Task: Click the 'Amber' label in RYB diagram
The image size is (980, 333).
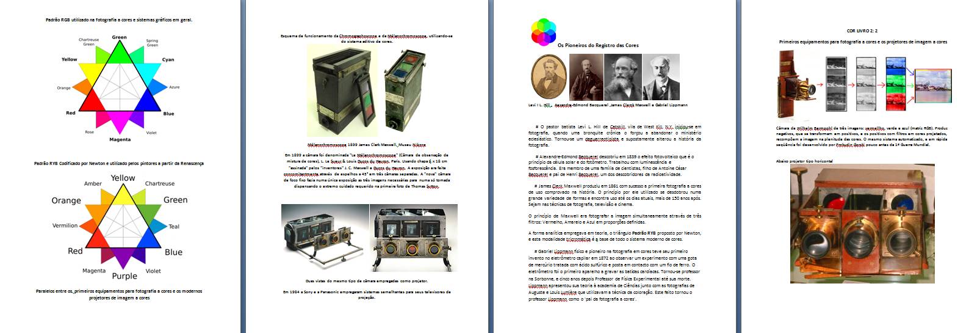Action: pos(93,183)
